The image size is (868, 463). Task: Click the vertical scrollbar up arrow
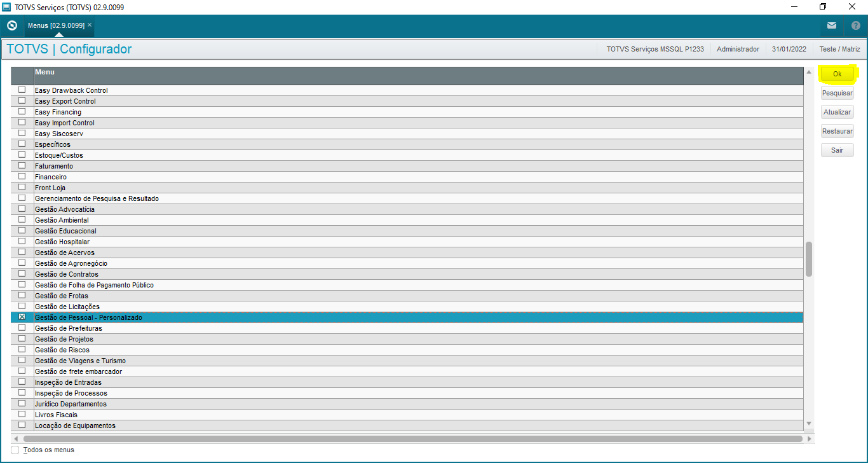pos(809,72)
